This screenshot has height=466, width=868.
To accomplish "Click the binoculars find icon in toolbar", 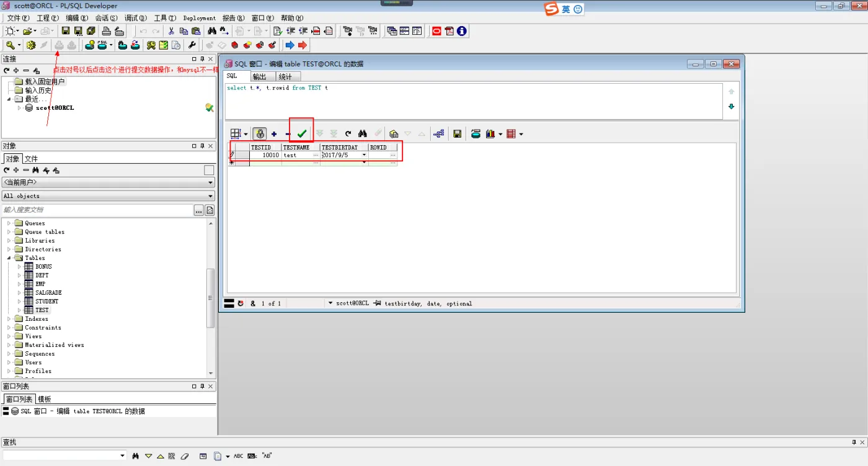I will (x=211, y=30).
